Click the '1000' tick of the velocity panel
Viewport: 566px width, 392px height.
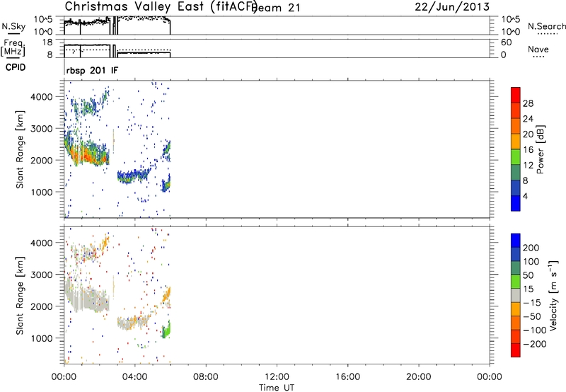click(x=42, y=338)
